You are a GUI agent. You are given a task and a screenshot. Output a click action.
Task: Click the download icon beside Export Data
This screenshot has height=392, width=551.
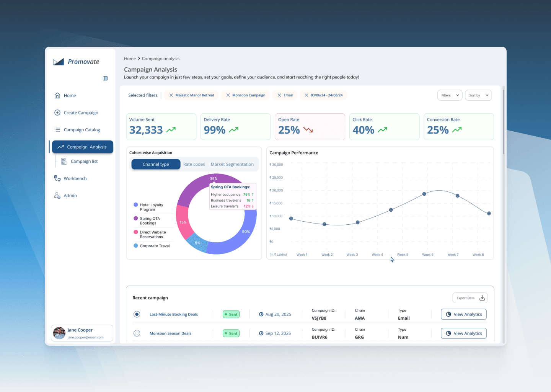coord(482,298)
